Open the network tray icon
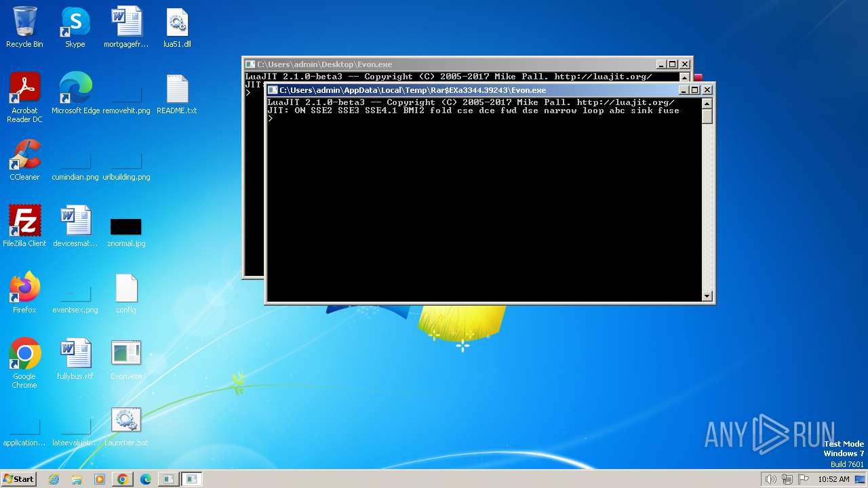This screenshot has height=488, width=868. point(787,479)
